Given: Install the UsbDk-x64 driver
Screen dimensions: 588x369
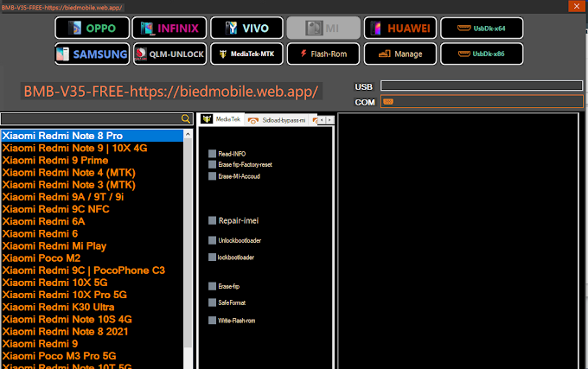Looking at the screenshot, I should click(482, 29).
